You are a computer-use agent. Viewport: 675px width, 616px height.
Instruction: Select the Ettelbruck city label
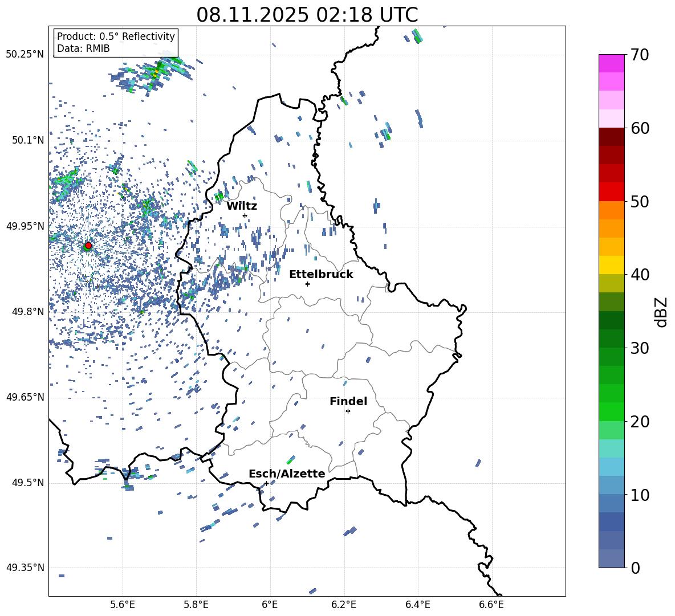321,274
